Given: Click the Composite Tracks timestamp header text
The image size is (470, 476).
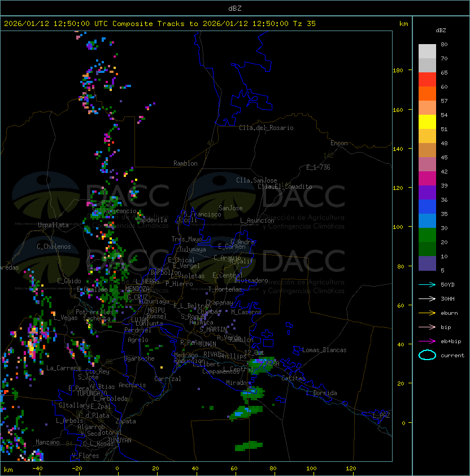Looking at the screenshot, I should 160,24.
